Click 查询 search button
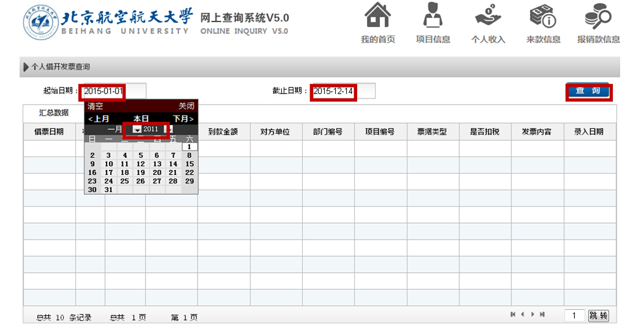The width and height of the screenshot is (644, 332). [588, 91]
